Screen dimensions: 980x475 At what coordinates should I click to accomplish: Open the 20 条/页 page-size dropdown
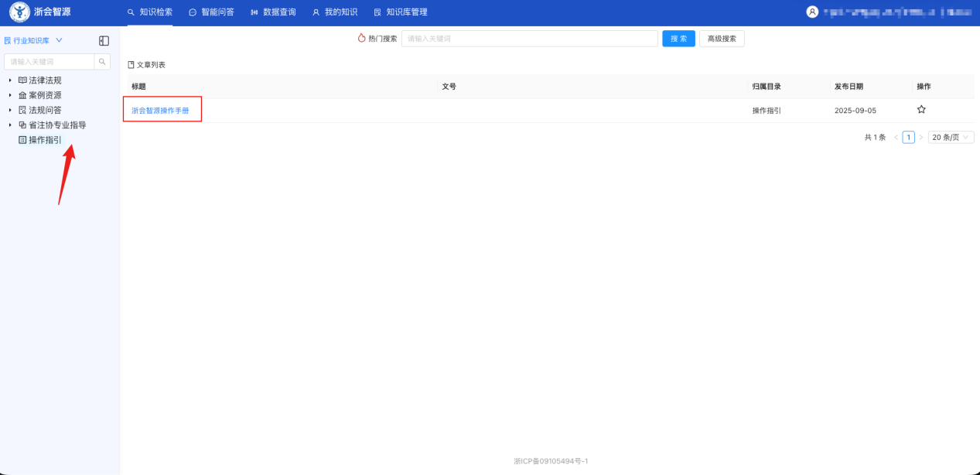tap(951, 137)
